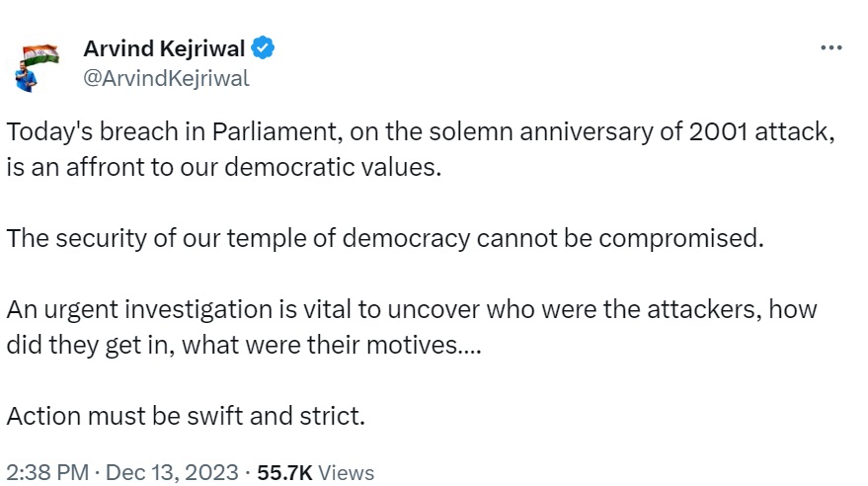Click the line about democratic values
This screenshot has width=868, height=486.
coord(222,166)
